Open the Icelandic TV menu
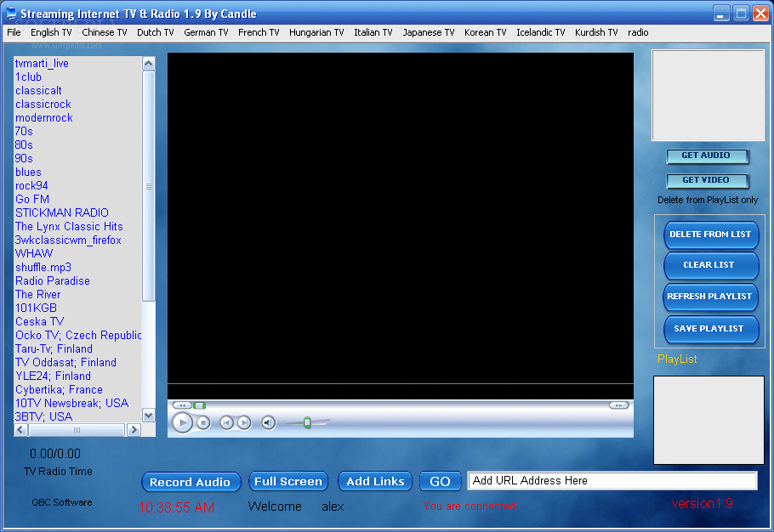The width and height of the screenshot is (774, 532). (x=540, y=32)
